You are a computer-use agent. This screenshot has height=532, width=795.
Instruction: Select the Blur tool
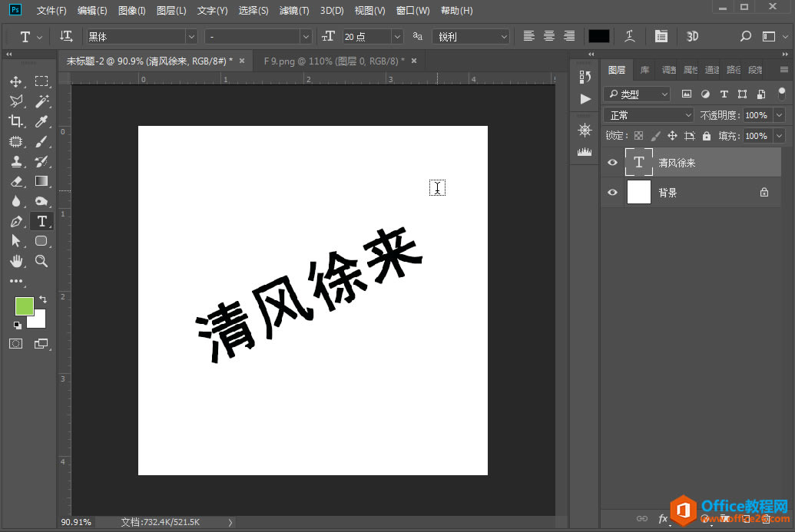tap(15, 201)
